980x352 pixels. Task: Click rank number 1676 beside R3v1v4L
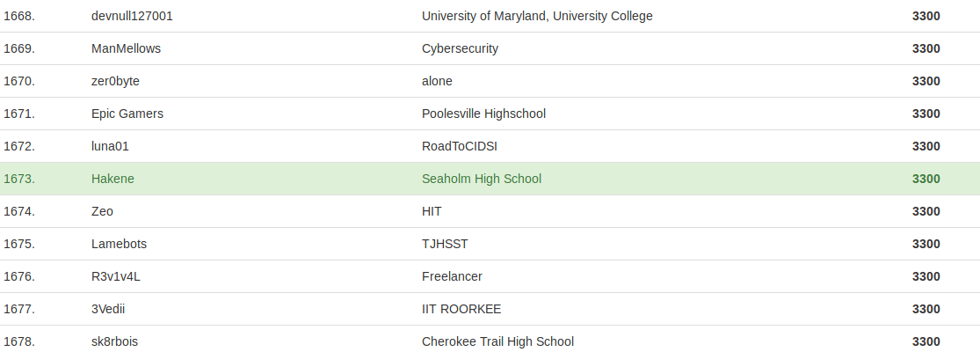(x=19, y=276)
